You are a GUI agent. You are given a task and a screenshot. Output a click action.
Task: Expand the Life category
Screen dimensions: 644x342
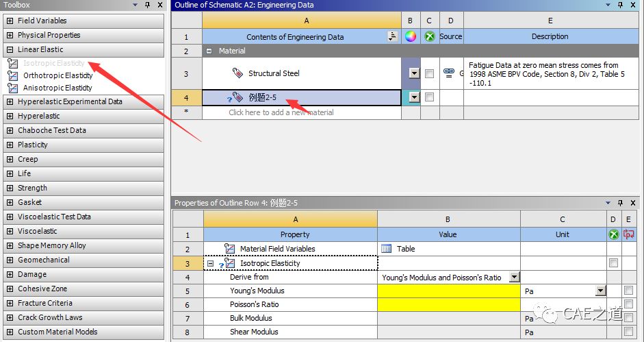coord(10,173)
